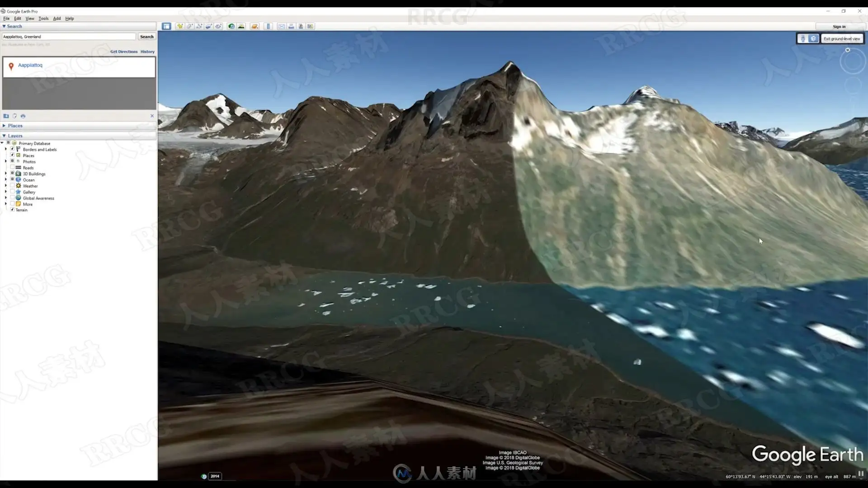
Task: Click the Exit ground-level view button
Action: [x=841, y=39]
